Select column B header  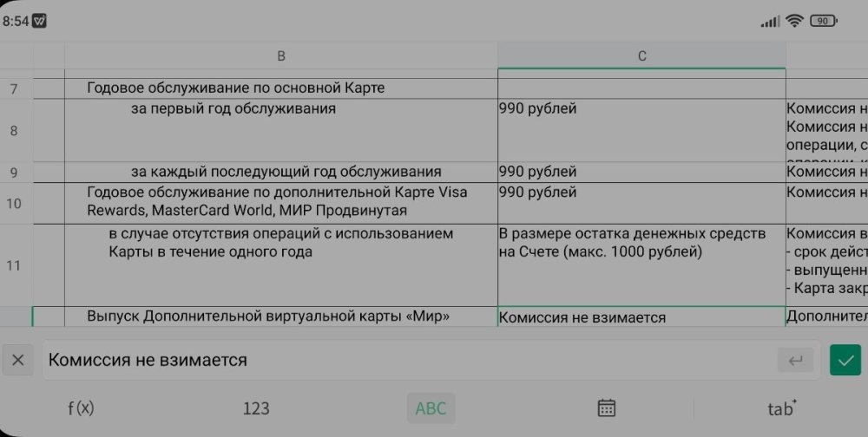click(281, 56)
